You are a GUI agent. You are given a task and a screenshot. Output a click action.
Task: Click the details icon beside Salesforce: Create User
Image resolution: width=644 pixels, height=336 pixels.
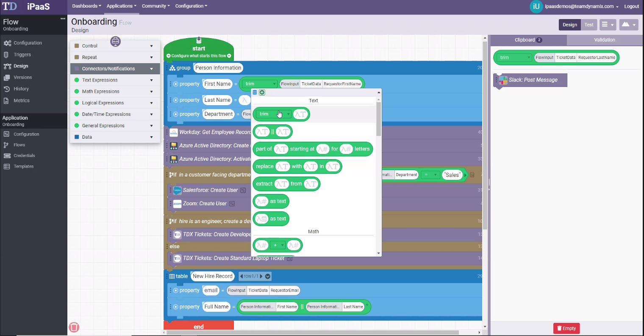pyautogui.click(x=243, y=190)
